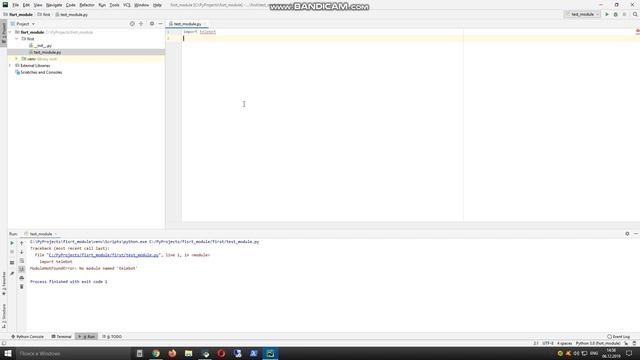
Task: Open the Navigate menu
Action: point(54,5)
